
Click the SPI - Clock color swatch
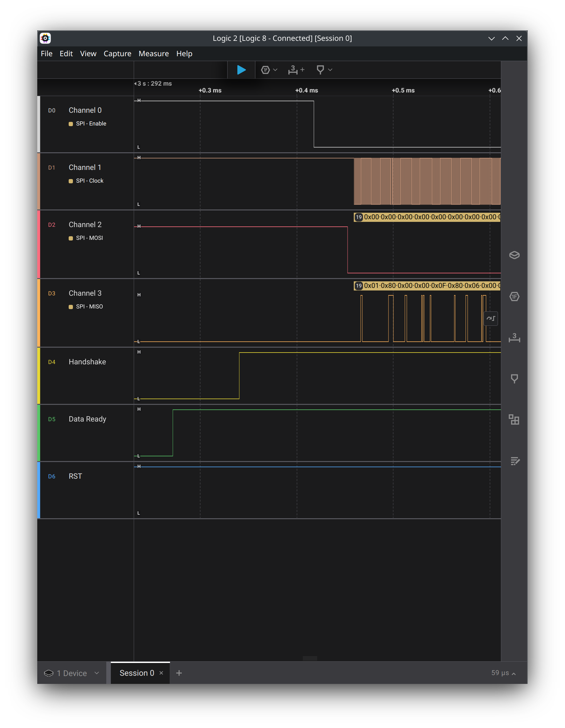point(70,181)
